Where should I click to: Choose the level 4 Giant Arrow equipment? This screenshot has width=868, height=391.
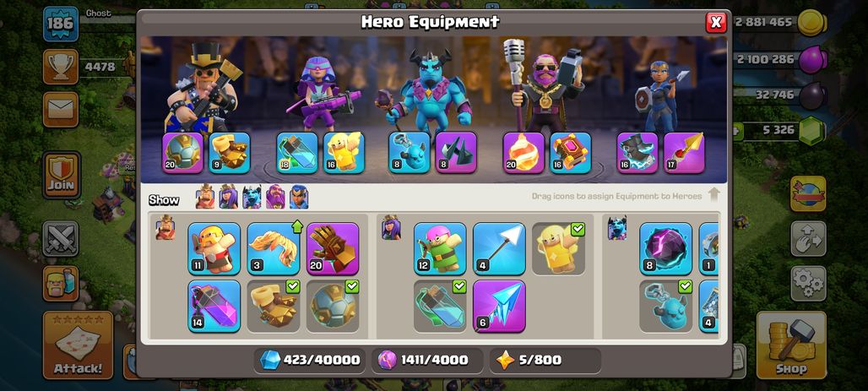click(x=499, y=248)
